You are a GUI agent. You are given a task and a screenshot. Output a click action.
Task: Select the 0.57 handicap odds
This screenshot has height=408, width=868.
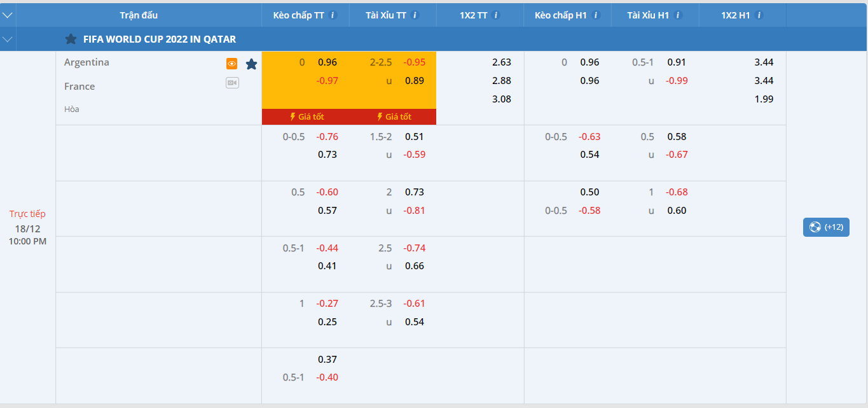pyautogui.click(x=327, y=211)
